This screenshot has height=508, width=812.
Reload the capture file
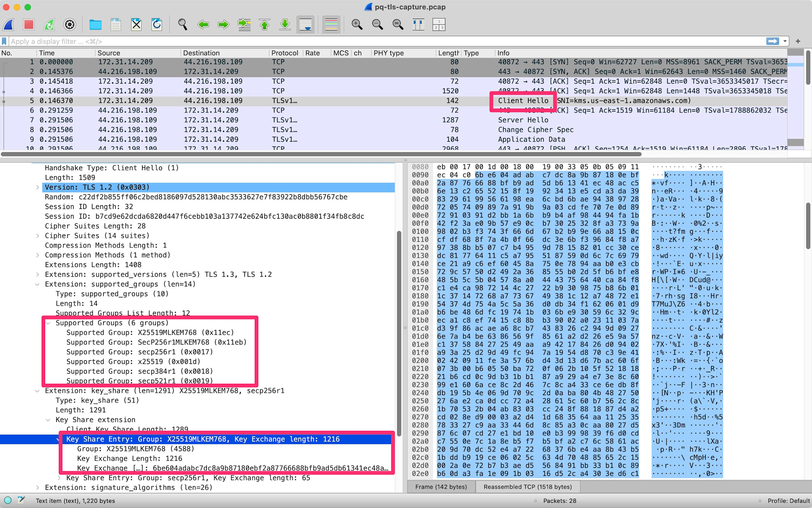(157, 25)
